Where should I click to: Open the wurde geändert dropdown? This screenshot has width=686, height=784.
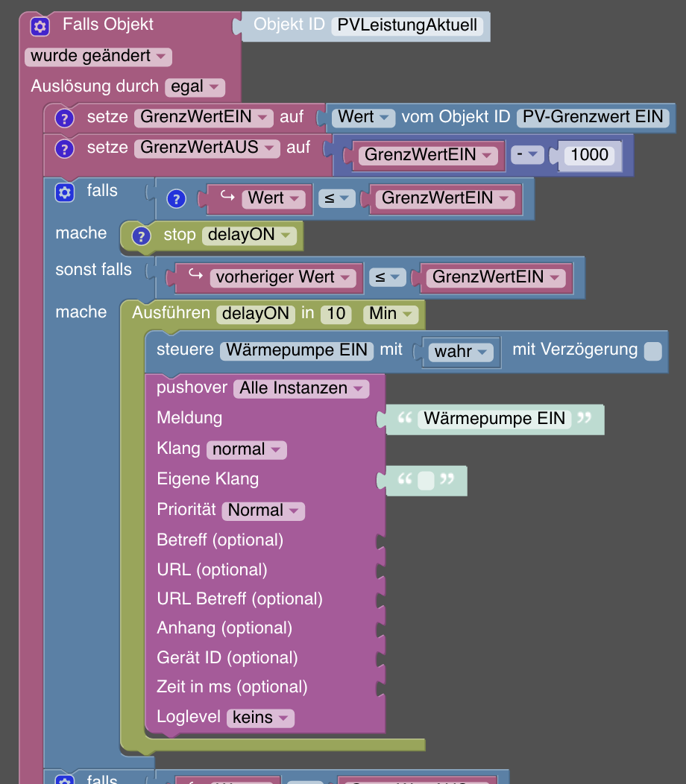pos(98,57)
